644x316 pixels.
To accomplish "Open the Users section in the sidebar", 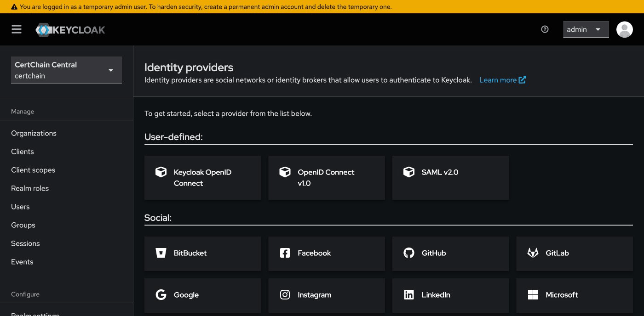I will click(20, 207).
